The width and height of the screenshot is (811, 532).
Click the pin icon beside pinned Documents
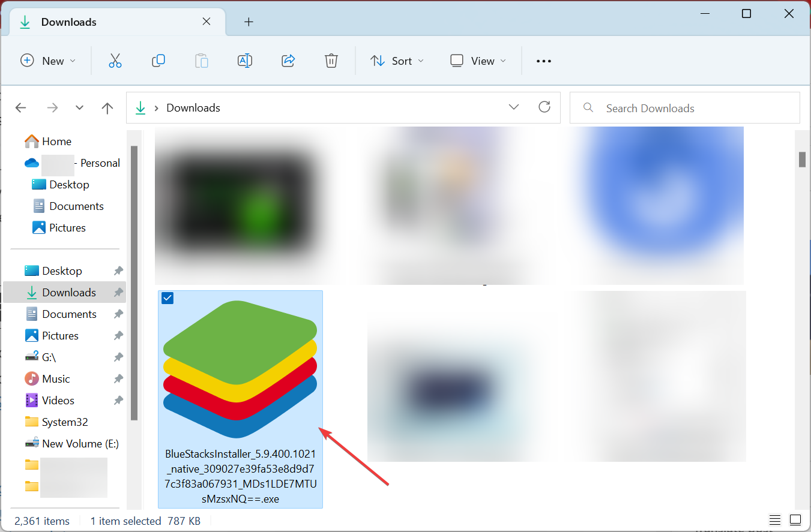(x=119, y=314)
